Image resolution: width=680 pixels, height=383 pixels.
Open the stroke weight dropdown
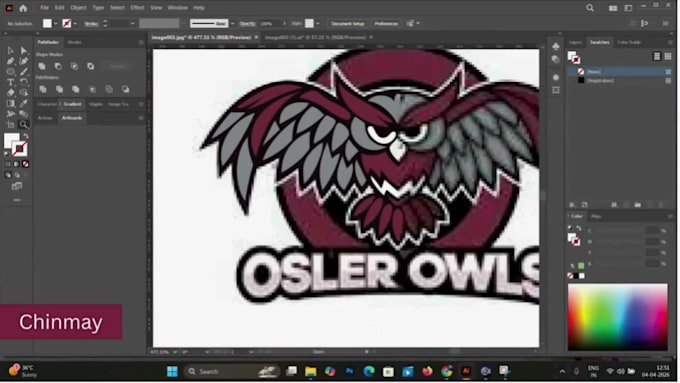(132, 23)
